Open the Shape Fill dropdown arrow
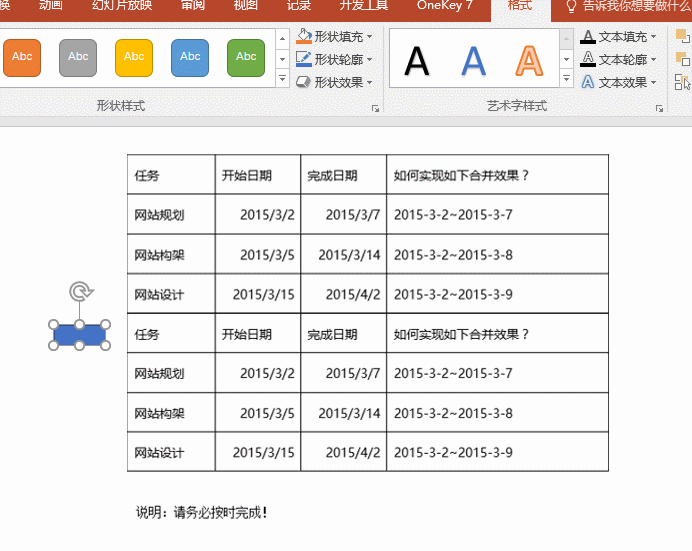 [369, 37]
